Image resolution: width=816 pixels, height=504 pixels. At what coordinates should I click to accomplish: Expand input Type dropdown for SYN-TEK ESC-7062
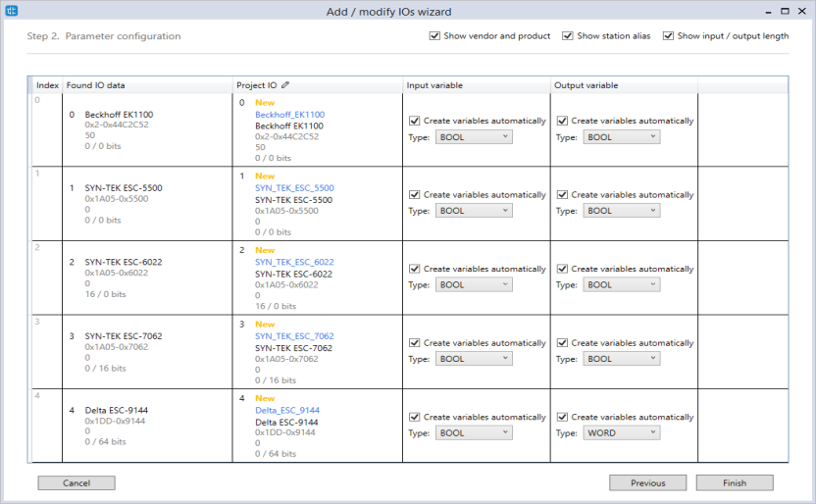click(474, 358)
